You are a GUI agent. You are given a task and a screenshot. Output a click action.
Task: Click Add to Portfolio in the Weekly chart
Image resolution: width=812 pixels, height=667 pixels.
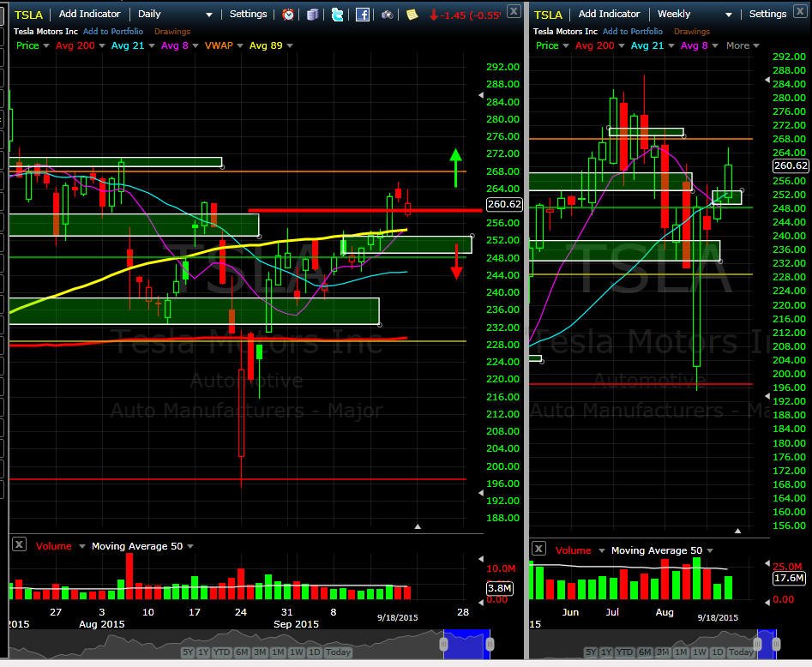[632, 32]
